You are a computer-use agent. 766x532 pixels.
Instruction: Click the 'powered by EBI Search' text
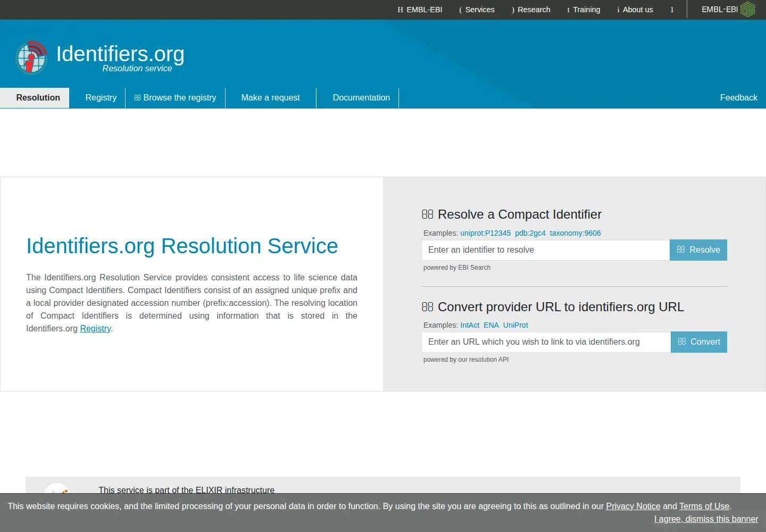(457, 268)
